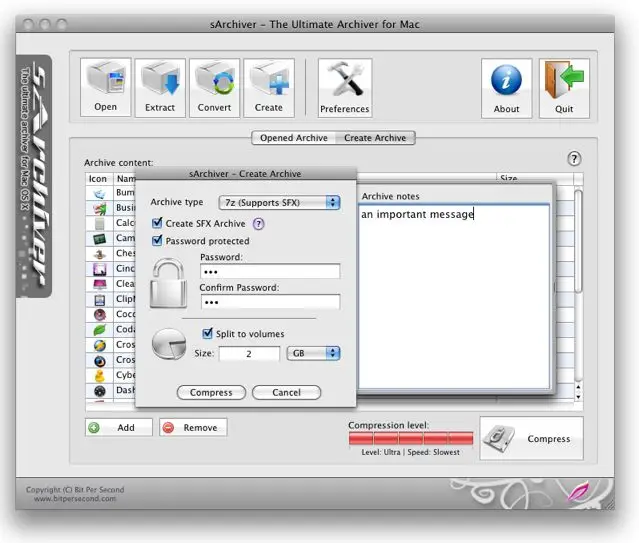Click the file icon in the Clea row
This screenshot has width=639, height=543.
click(x=99, y=284)
